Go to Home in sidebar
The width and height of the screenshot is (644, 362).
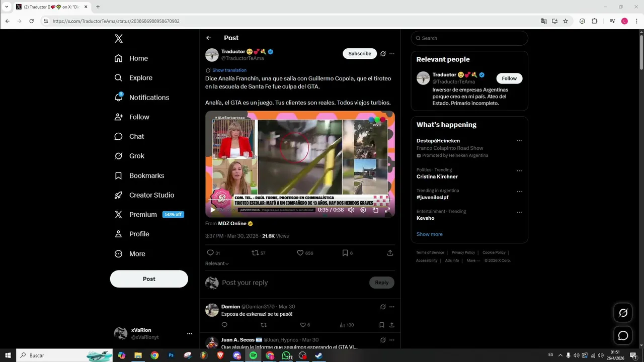(131, 58)
